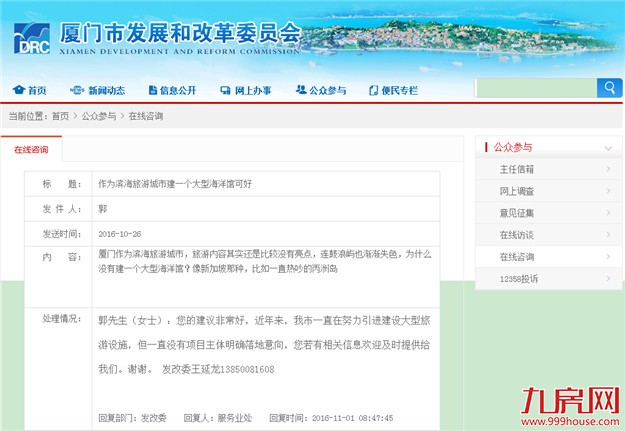Click the 处理情况 row label
Viewport: 625px width, 431px height.
click(x=62, y=319)
